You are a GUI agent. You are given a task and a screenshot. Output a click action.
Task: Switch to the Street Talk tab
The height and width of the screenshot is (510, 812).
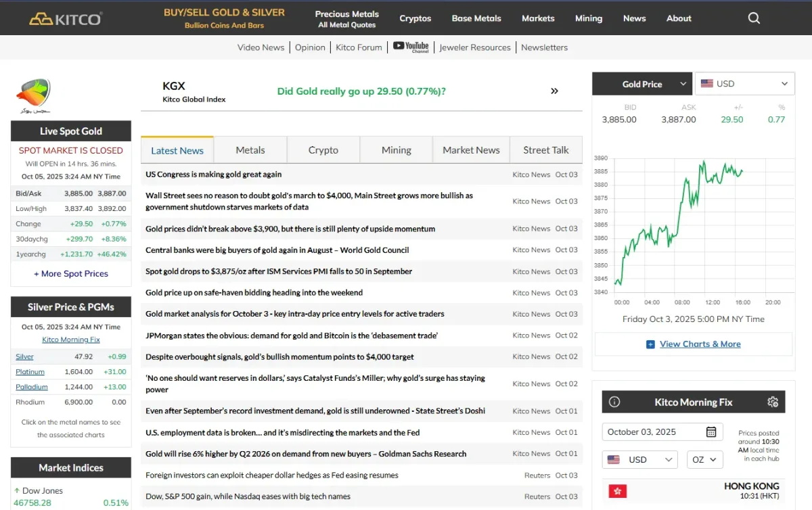click(x=546, y=150)
